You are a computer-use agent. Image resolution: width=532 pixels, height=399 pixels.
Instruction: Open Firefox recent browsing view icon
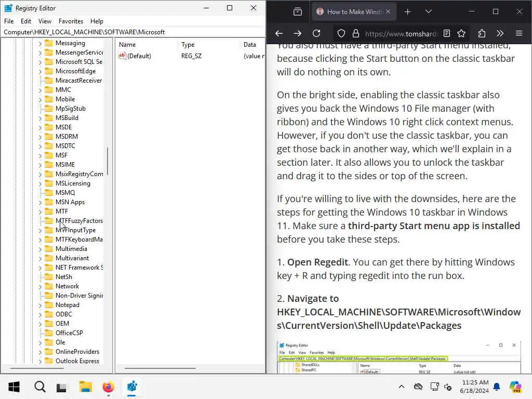(x=298, y=12)
